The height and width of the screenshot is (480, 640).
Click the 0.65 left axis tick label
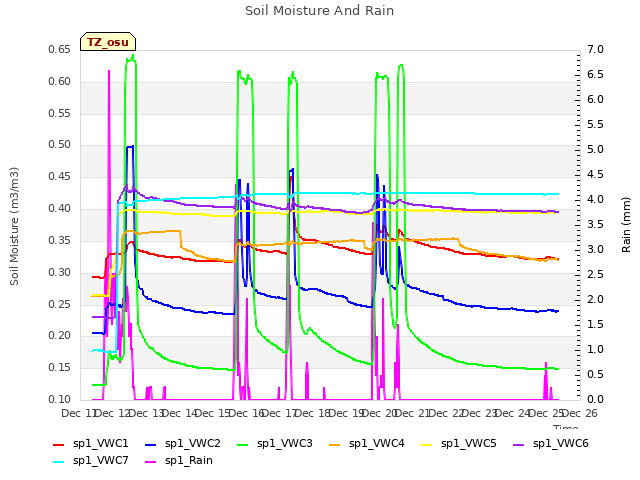coord(60,49)
